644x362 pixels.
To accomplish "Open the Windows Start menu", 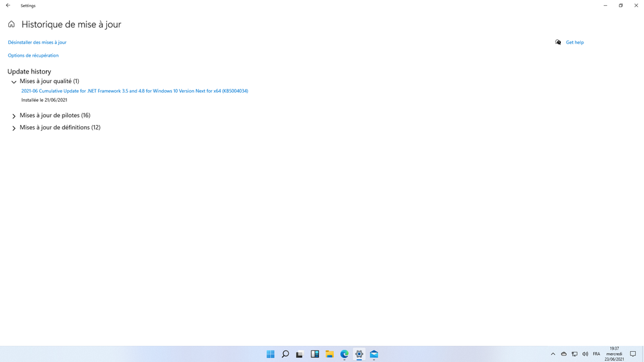I will click(270, 354).
